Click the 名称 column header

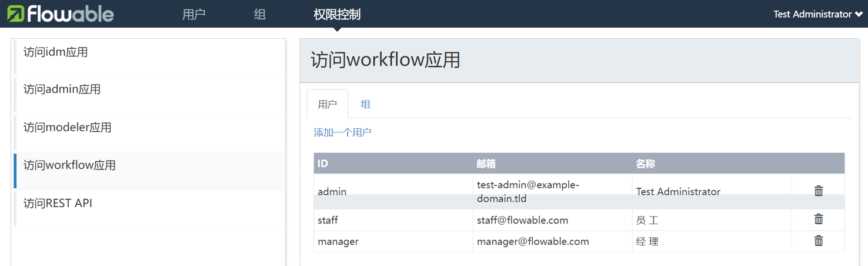pos(645,164)
